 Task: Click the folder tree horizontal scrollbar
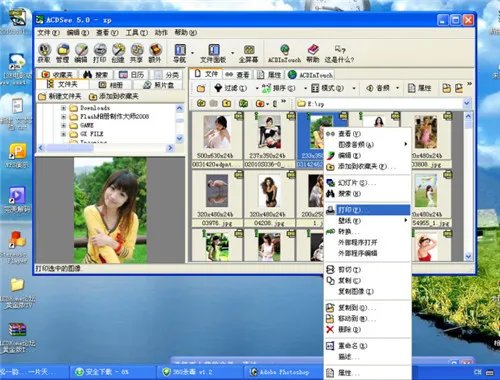(106, 147)
